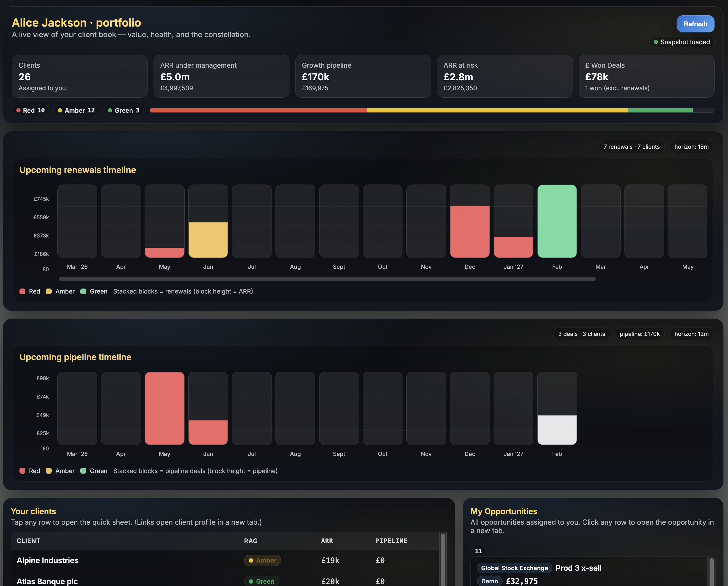Click the amber Jun renewal block
The height and width of the screenshot is (586, 728).
208,240
